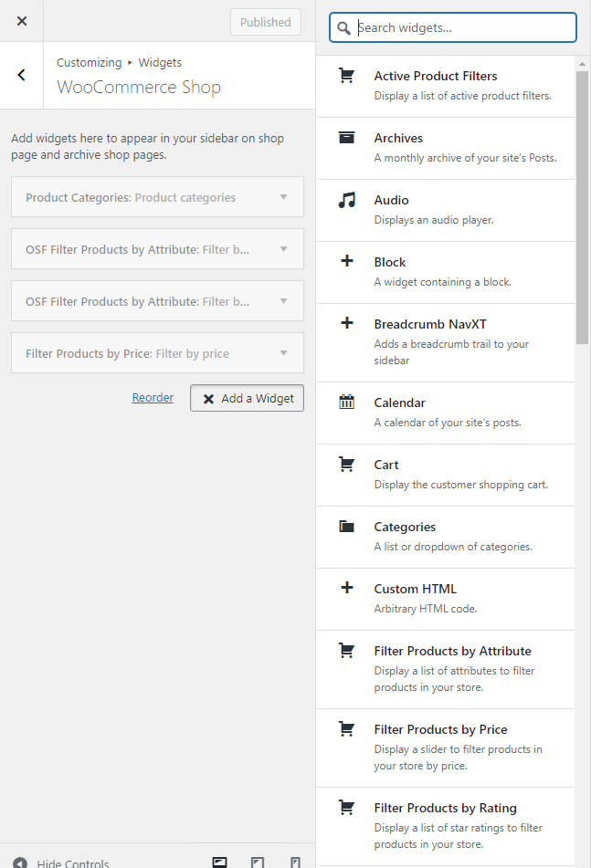
Task: Expand the Filter Products by Price widget
Action: [157, 353]
